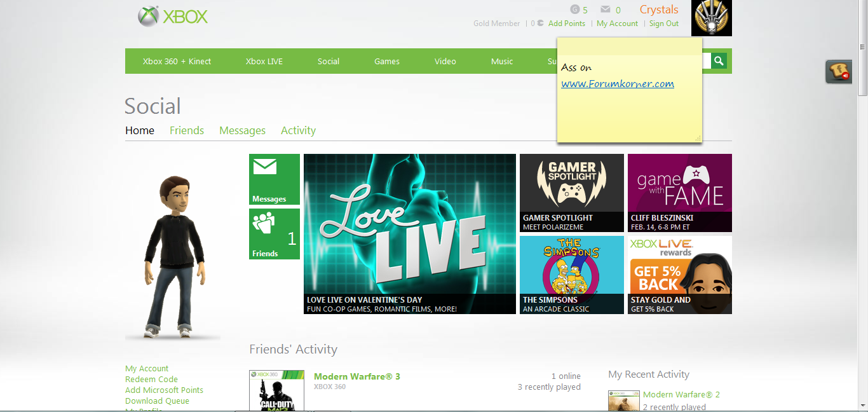The image size is (868, 412).
Task: Click the Sign Out link
Action: coord(664,24)
